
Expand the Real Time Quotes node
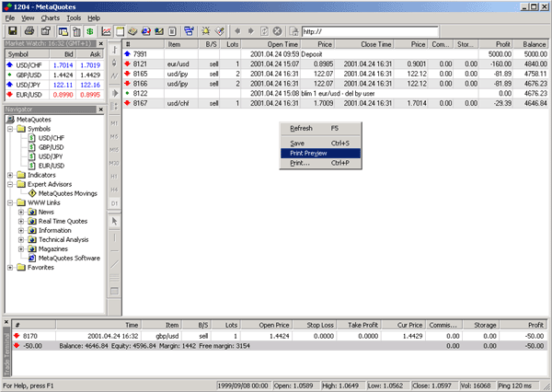point(21,221)
